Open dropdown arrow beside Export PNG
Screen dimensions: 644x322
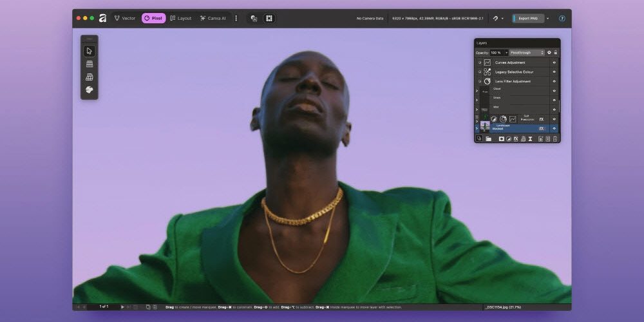pyautogui.click(x=548, y=19)
